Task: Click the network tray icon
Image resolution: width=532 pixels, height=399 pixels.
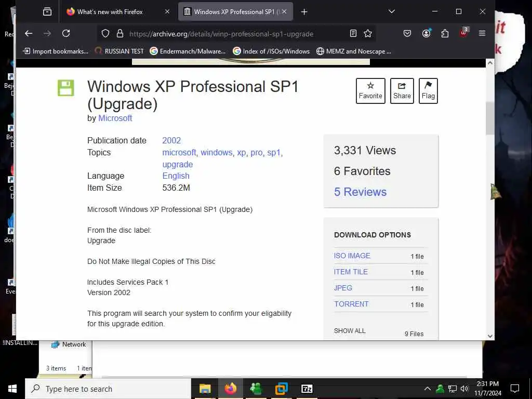Action: [453, 389]
